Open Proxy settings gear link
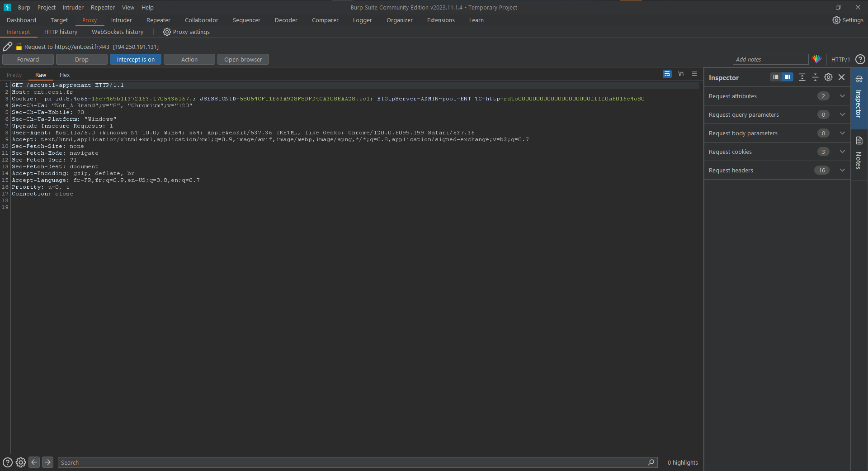 [186, 32]
